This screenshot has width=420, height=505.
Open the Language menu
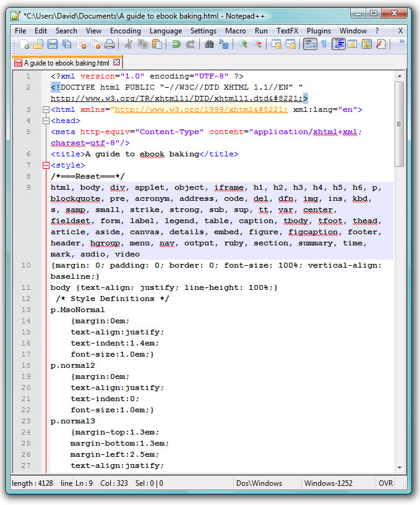click(x=166, y=30)
